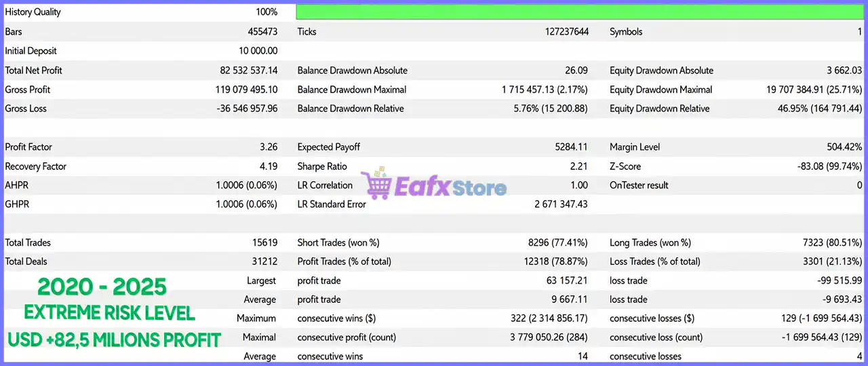Click the Equity Drawdown Maximal label

point(661,90)
